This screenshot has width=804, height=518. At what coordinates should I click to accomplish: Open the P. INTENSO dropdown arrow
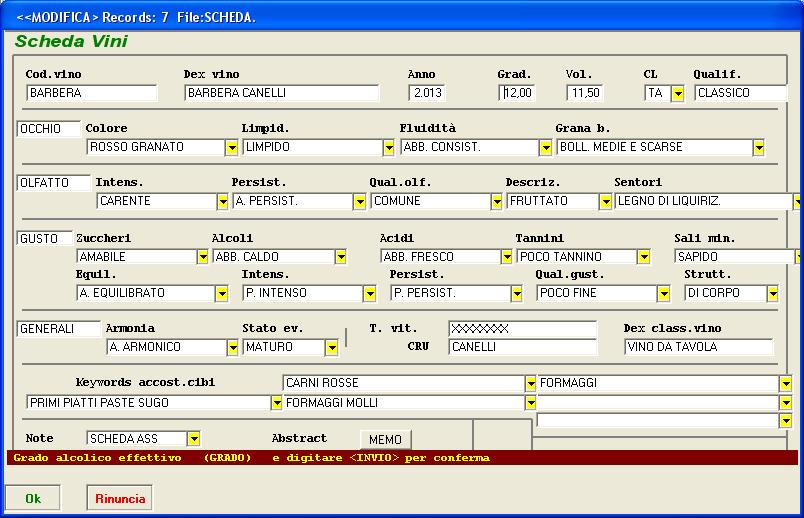(369, 293)
